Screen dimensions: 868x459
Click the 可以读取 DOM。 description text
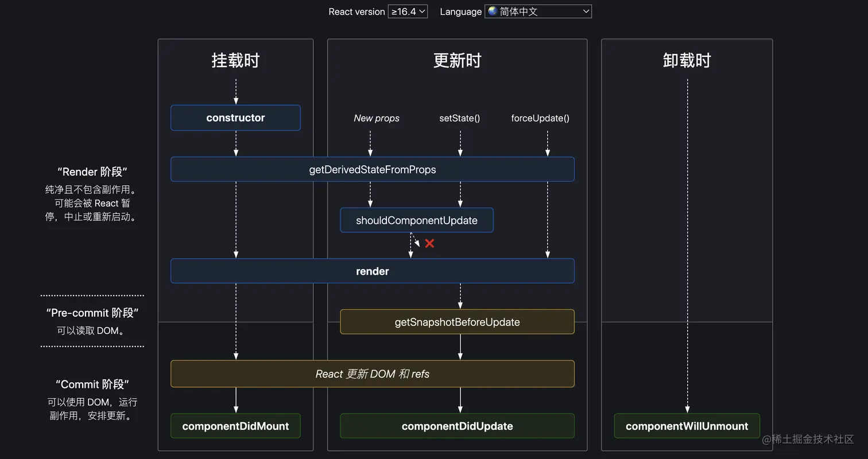pyautogui.click(x=91, y=330)
